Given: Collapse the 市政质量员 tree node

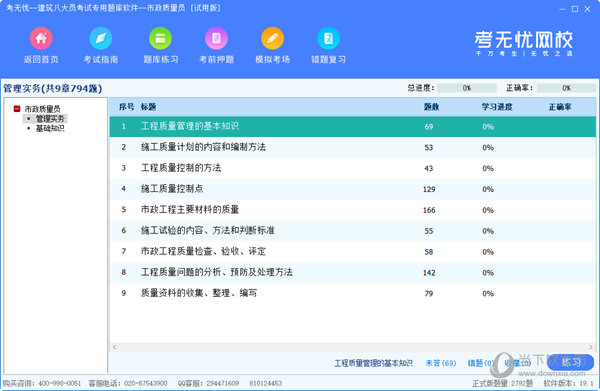Looking at the screenshot, I should (x=17, y=109).
